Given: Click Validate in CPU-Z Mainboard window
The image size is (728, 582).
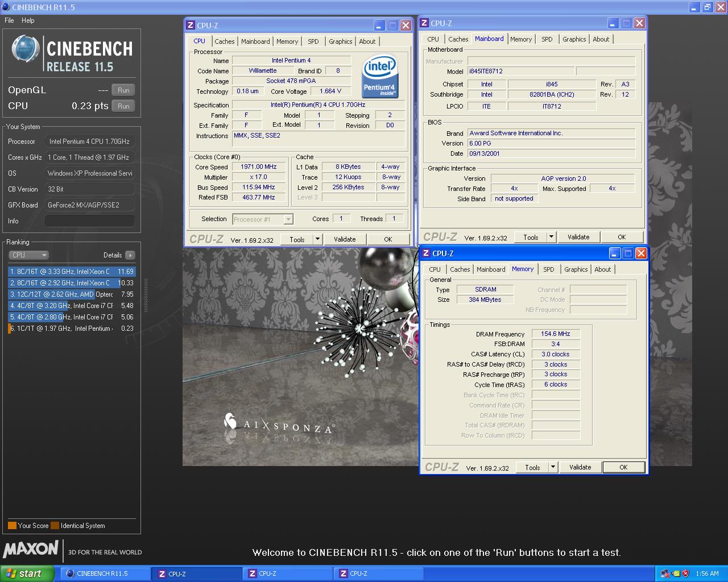Looking at the screenshot, I should (x=578, y=237).
